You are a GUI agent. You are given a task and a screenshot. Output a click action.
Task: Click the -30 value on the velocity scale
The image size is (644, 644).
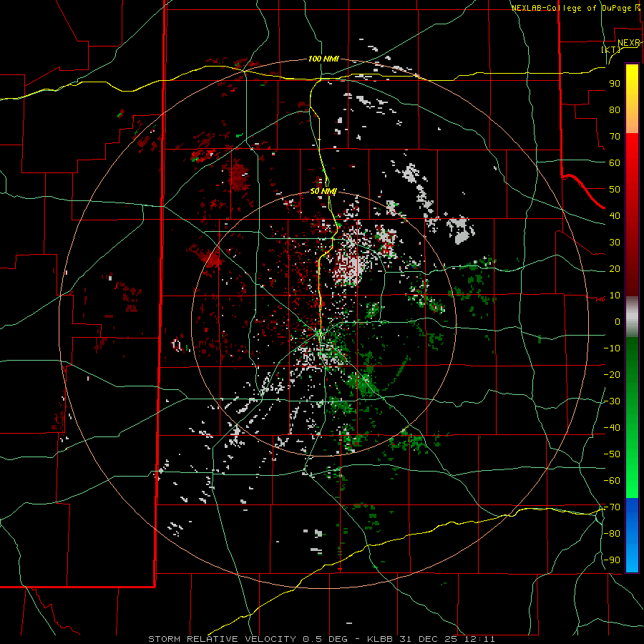coord(612,401)
